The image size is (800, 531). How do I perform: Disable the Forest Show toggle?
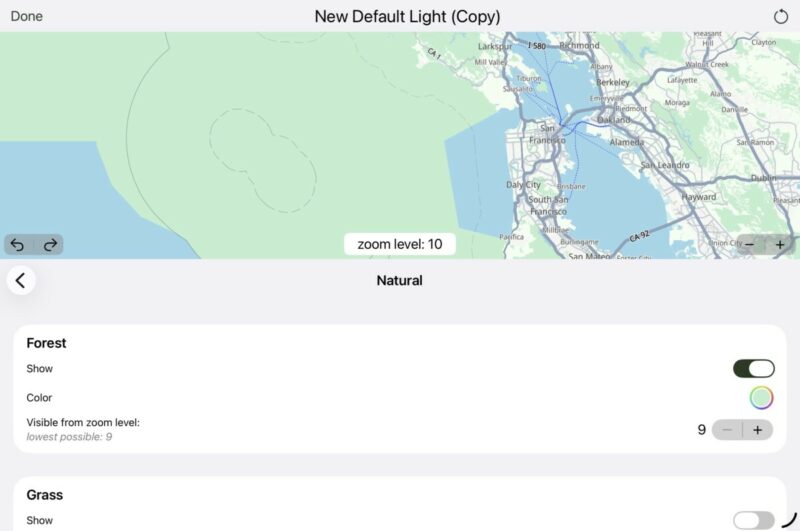tap(753, 369)
